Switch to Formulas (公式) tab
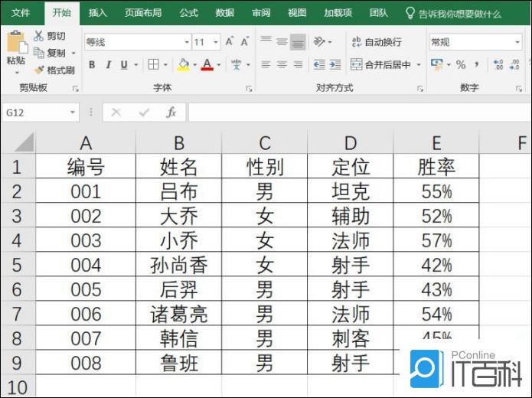The image size is (532, 398). point(188,13)
